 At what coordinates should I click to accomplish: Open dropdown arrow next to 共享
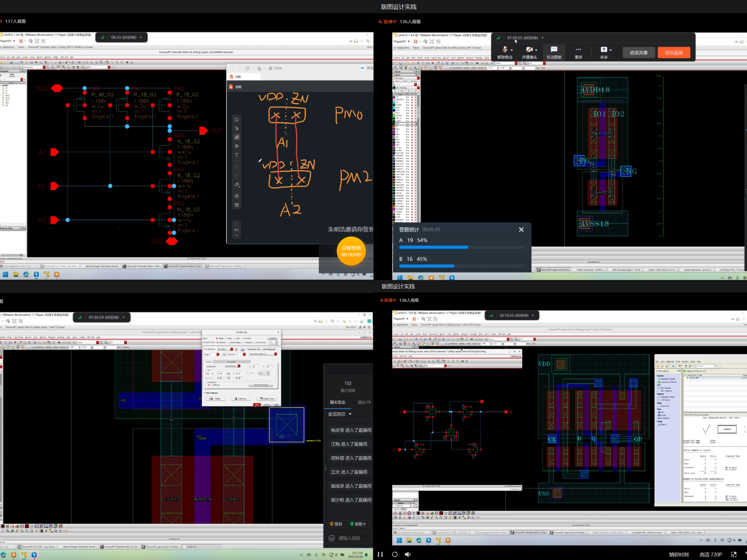(x=611, y=50)
